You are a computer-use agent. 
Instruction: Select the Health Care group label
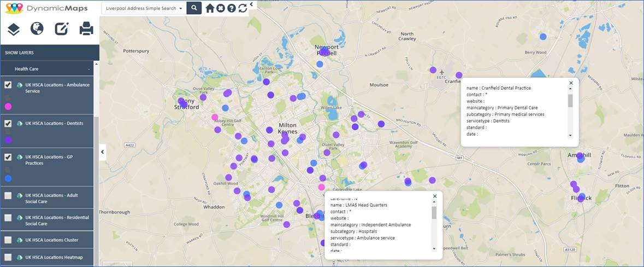click(x=27, y=69)
